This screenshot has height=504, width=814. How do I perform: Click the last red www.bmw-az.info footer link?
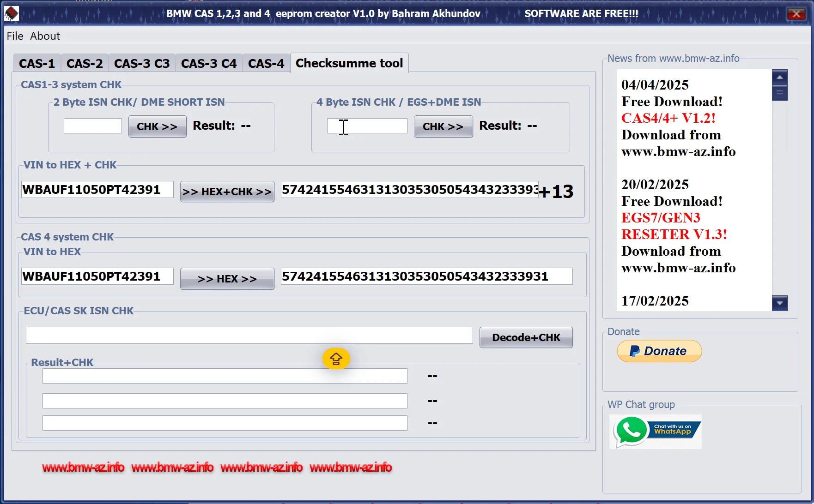tap(351, 468)
